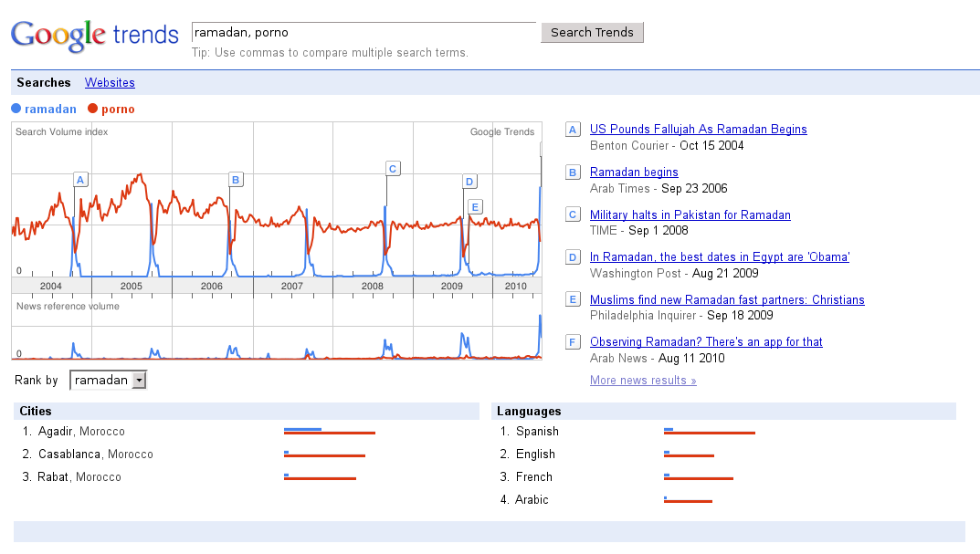Click Agadir, Morocco in Cities list
The image size is (980, 554).
click(81, 432)
